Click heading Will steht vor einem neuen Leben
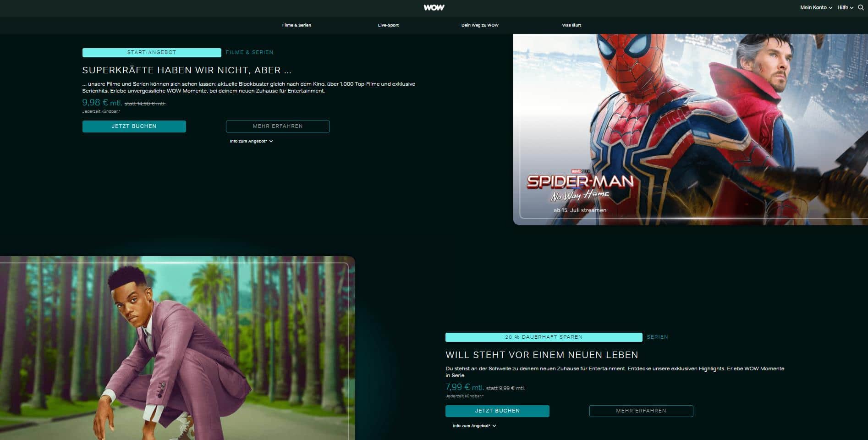This screenshot has width=868, height=440. click(542, 355)
